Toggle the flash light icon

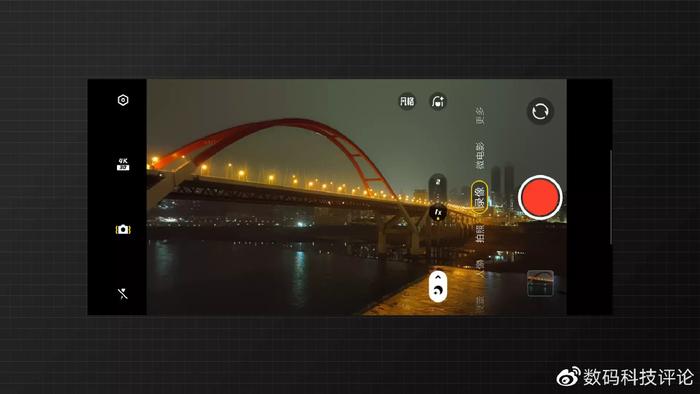click(123, 294)
